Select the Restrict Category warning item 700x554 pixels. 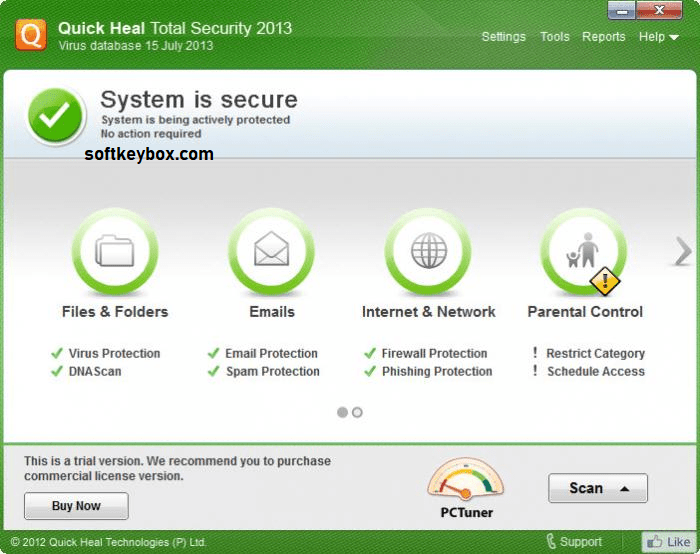pos(588,353)
